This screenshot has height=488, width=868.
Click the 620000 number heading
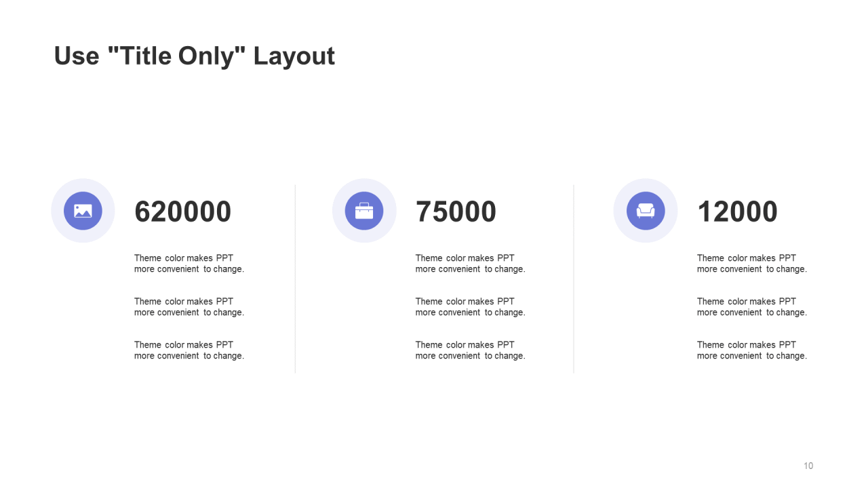pyautogui.click(x=183, y=211)
